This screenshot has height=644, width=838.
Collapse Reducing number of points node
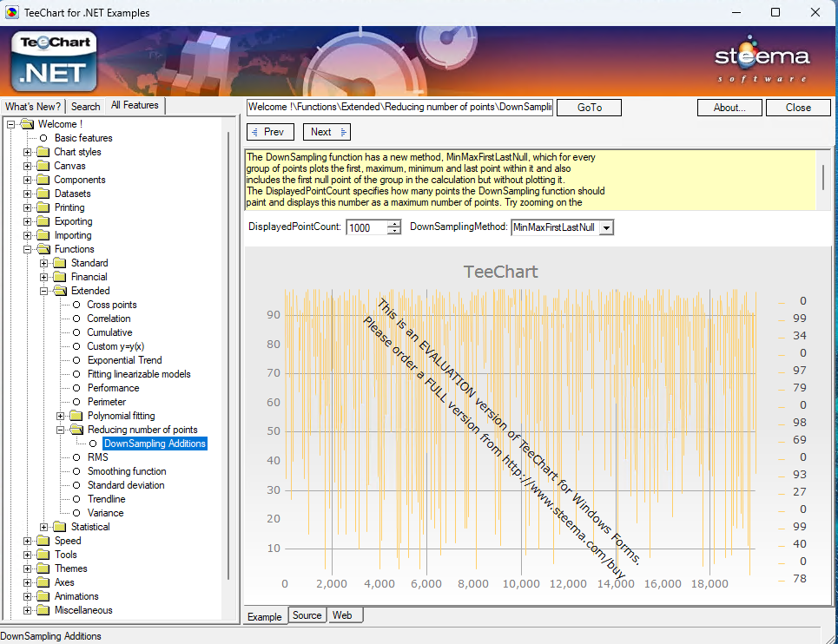61,430
